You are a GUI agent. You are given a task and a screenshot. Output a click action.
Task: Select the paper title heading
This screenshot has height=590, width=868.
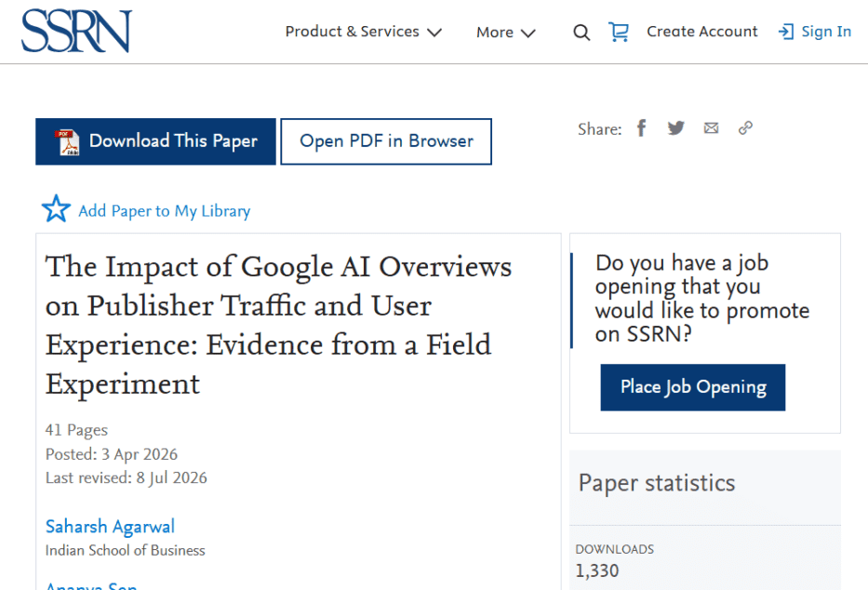[x=278, y=325]
